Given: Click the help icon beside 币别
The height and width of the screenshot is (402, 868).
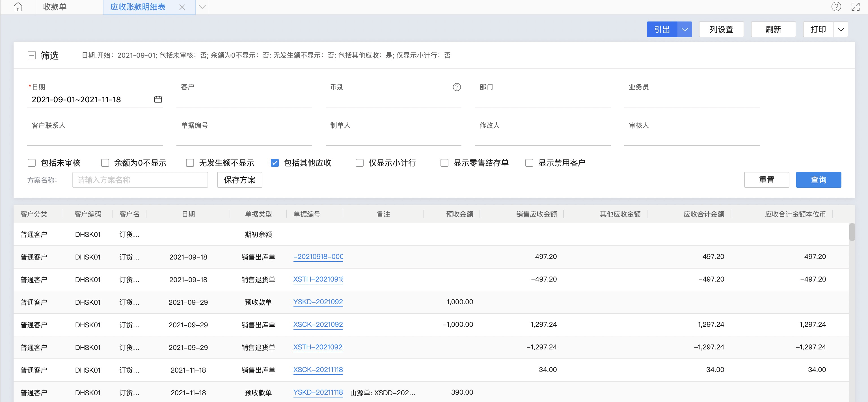Looking at the screenshot, I should [x=457, y=87].
